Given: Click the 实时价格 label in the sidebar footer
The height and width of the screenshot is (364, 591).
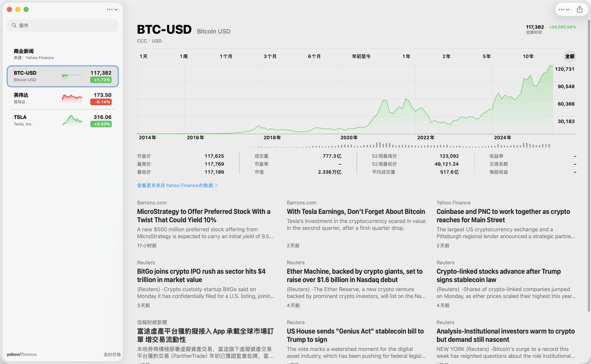Looking at the screenshot, I should click(112, 355).
